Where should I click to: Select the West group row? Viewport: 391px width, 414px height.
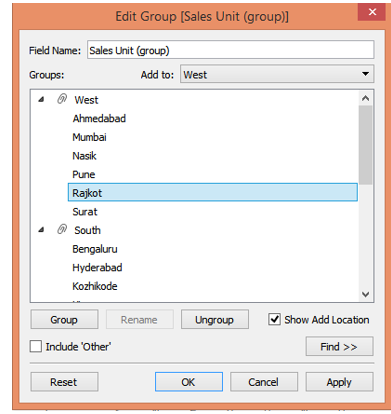pos(86,100)
